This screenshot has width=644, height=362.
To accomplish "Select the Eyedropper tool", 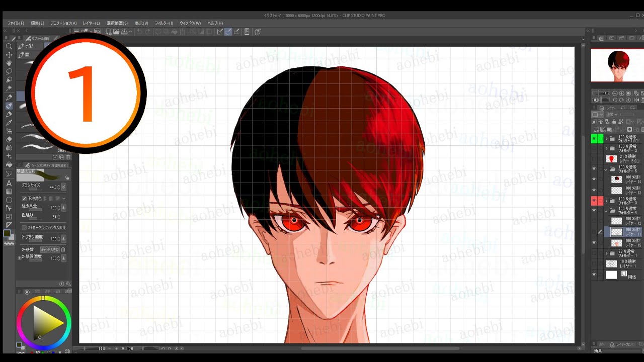I will 9,122.
